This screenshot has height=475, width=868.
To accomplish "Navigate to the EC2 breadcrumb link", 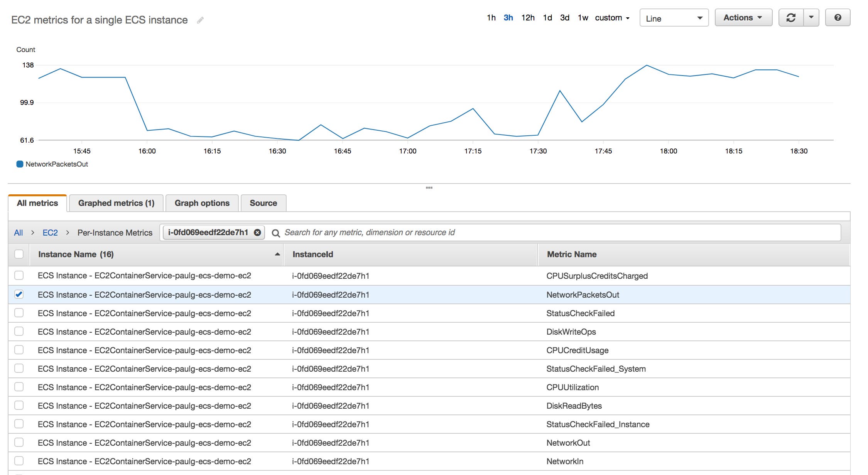I will pyautogui.click(x=50, y=232).
